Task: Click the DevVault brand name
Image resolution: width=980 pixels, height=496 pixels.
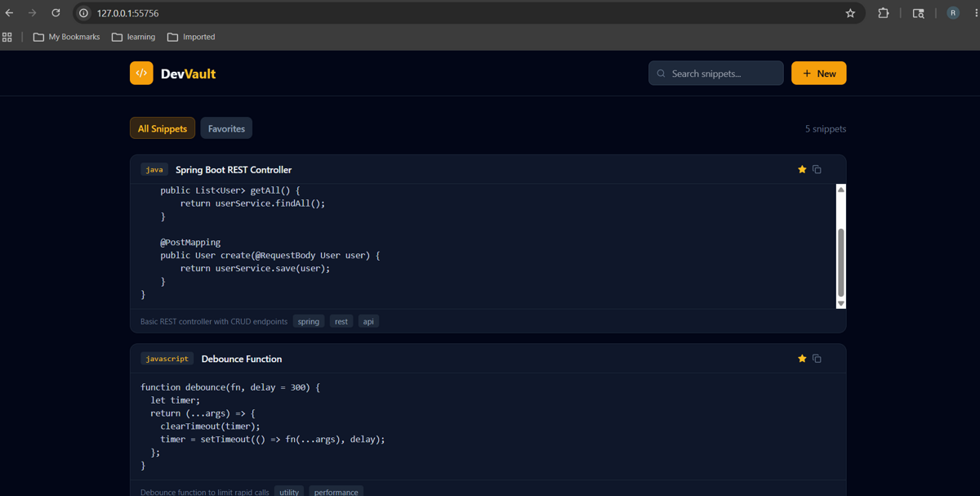Action: pyautogui.click(x=188, y=74)
